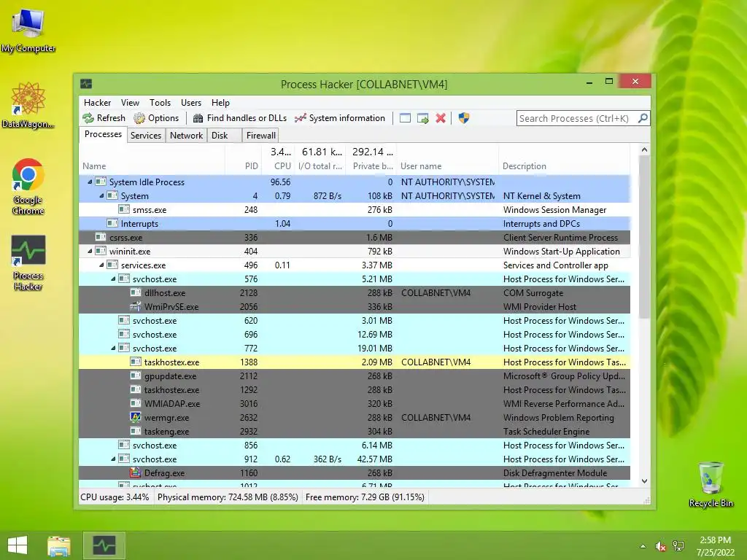Open System information graph window

[340, 118]
